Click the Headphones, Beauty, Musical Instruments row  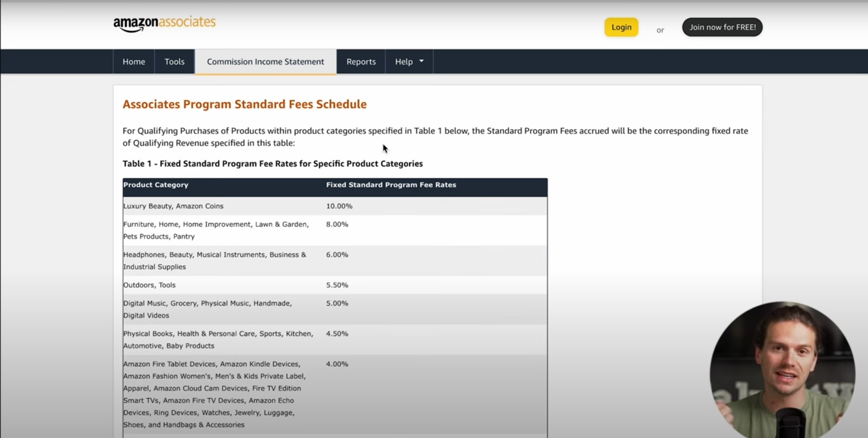pos(335,261)
